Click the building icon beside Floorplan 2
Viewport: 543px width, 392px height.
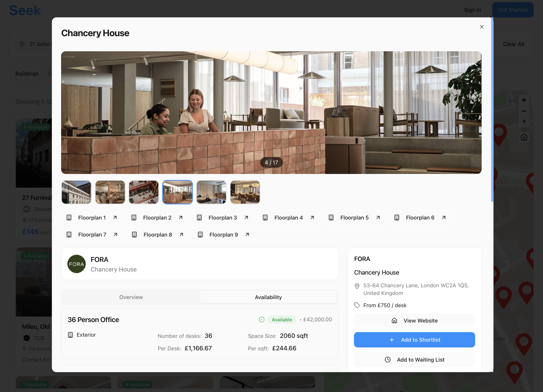tap(134, 218)
